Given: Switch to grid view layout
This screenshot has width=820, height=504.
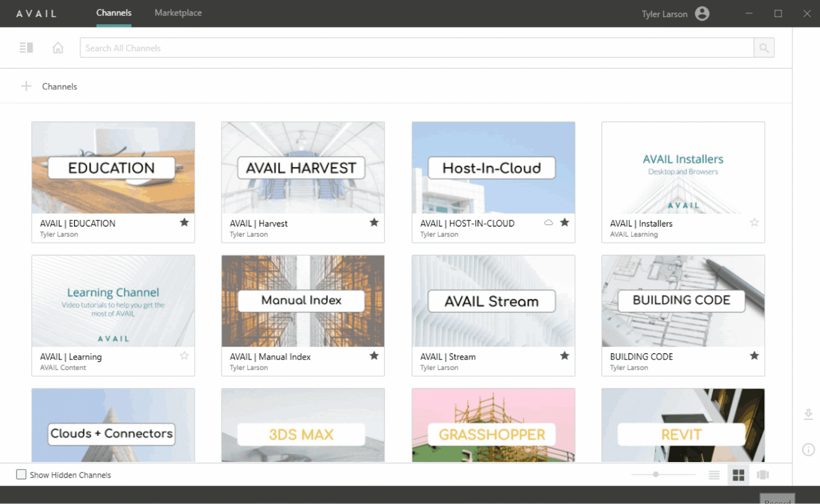Looking at the screenshot, I should pos(739,475).
